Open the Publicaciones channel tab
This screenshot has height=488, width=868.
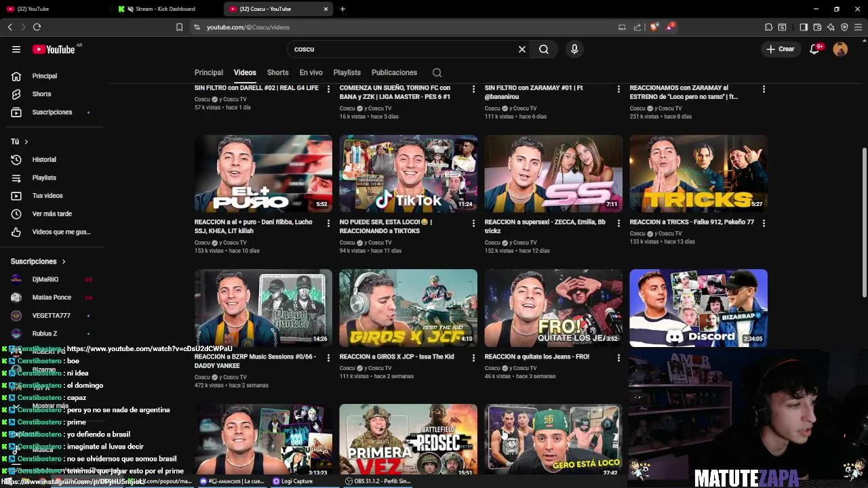[x=394, y=73]
